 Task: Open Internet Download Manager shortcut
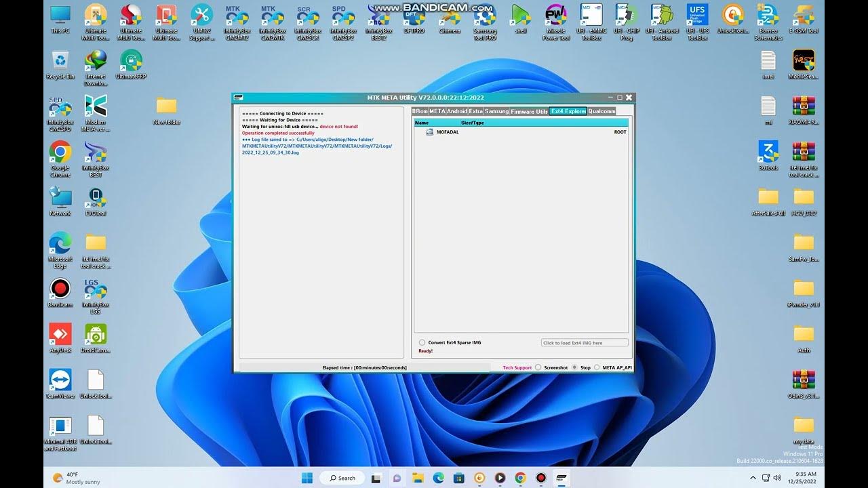click(x=96, y=68)
